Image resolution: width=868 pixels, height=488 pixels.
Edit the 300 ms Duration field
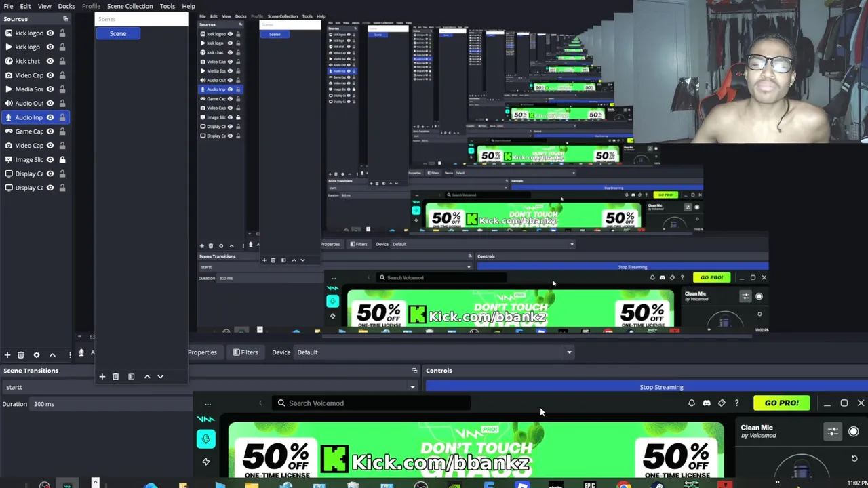[x=110, y=404]
